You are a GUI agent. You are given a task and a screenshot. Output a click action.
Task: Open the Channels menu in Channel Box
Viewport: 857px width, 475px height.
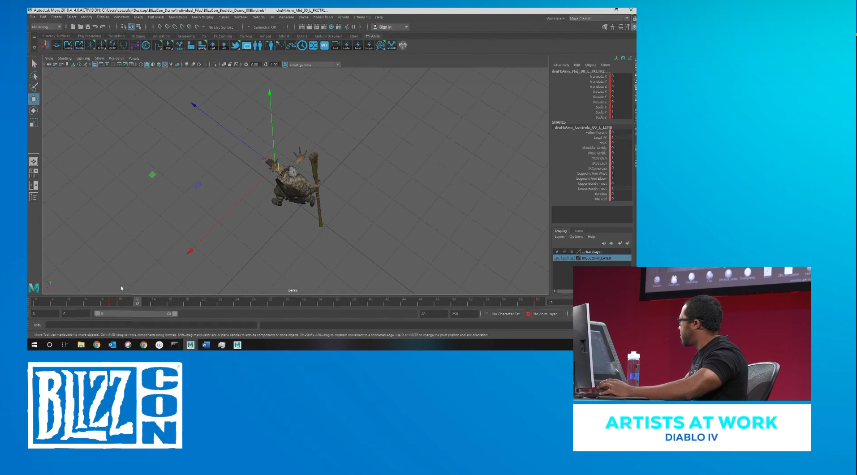tap(561, 64)
